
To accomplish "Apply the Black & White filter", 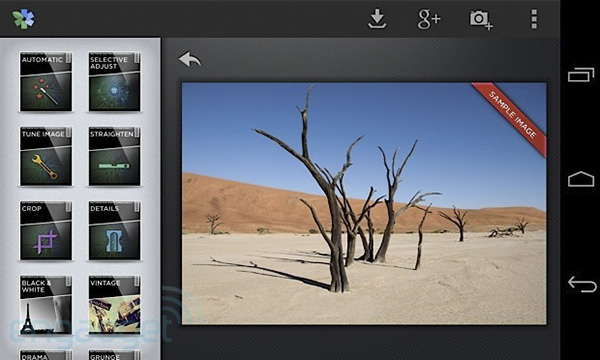I will point(46,305).
